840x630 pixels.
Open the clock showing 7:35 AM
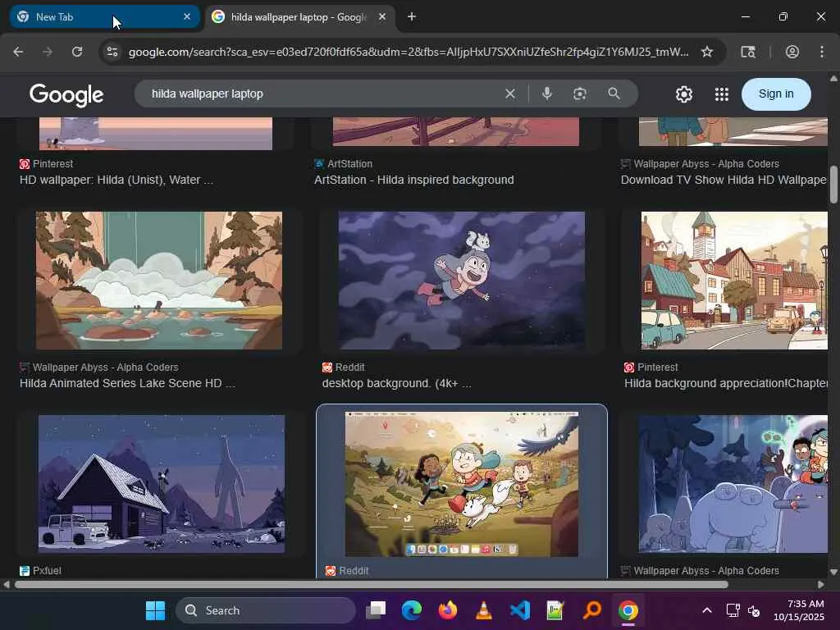click(798, 610)
